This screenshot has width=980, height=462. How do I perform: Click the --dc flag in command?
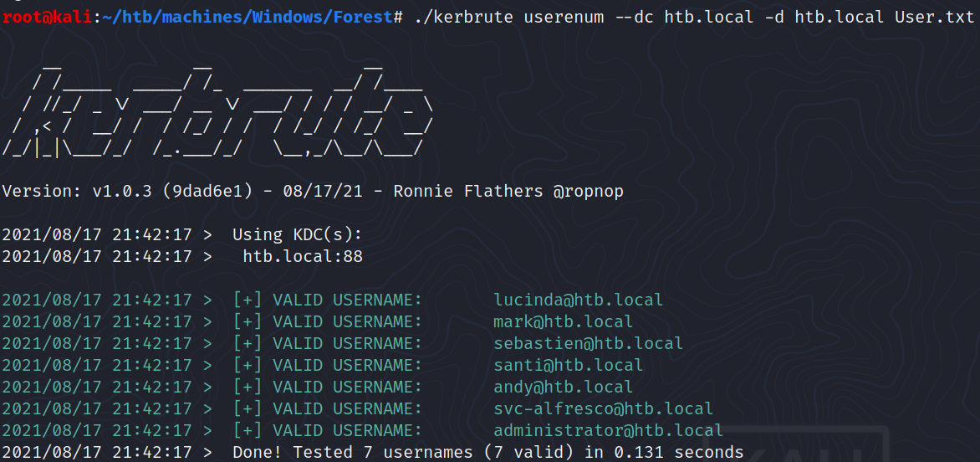(x=634, y=18)
